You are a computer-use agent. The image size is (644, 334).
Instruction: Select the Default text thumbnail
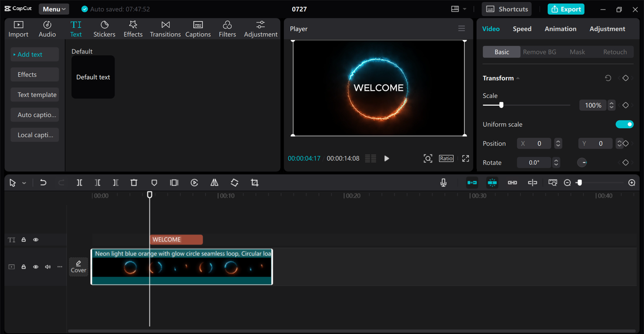click(x=93, y=77)
